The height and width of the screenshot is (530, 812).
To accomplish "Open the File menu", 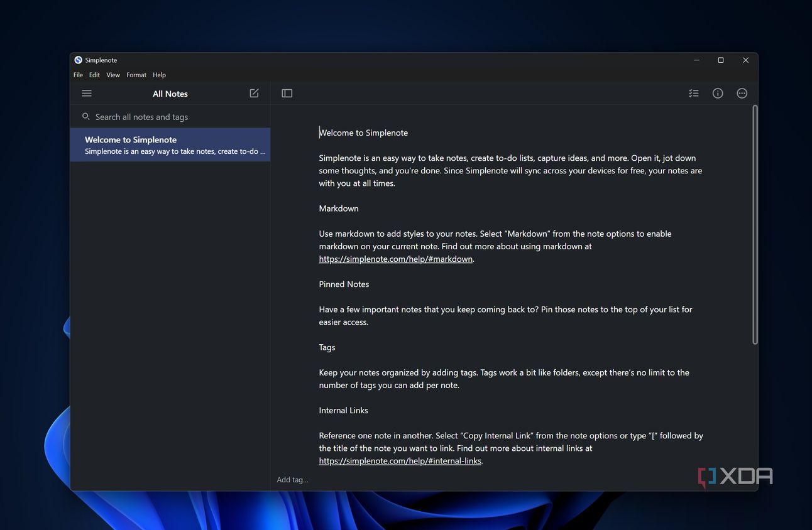I will pyautogui.click(x=78, y=75).
